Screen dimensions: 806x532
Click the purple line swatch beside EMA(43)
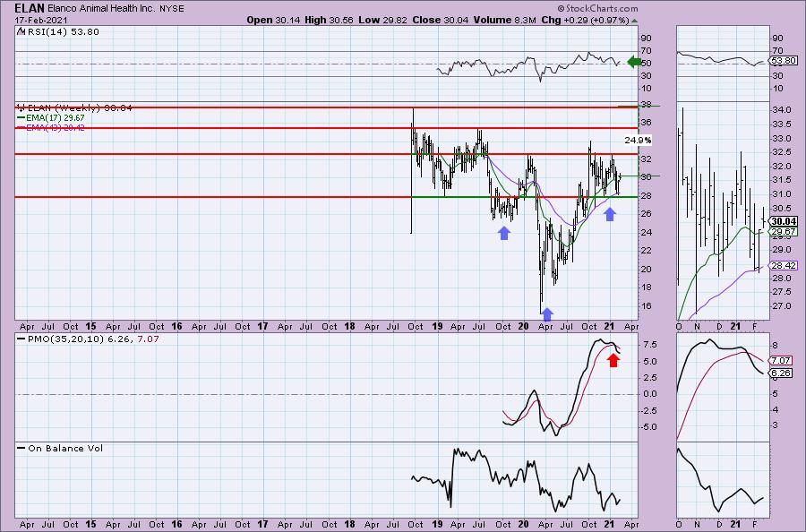pos(21,127)
